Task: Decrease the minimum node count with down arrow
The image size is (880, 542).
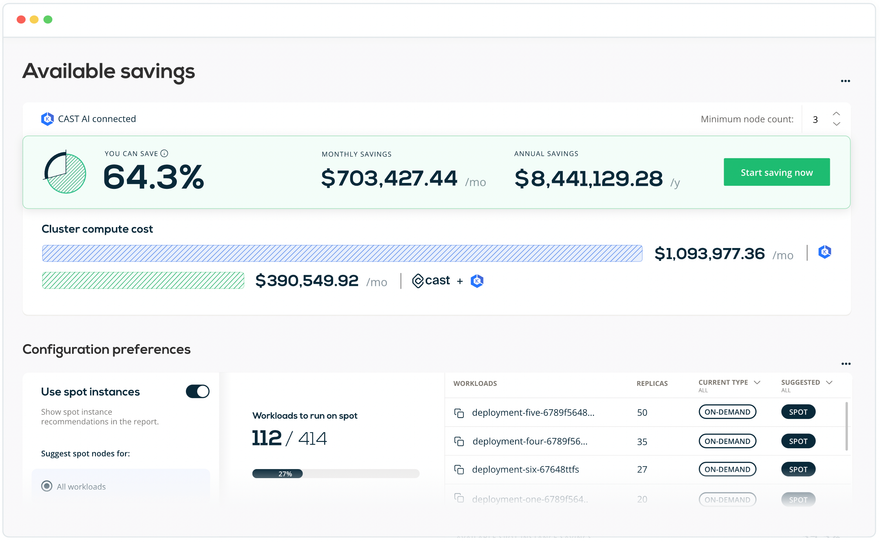Action: pos(836,124)
